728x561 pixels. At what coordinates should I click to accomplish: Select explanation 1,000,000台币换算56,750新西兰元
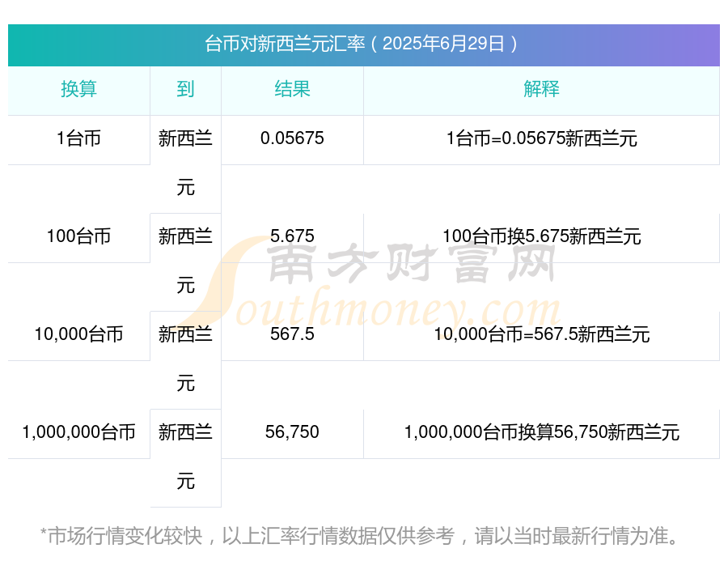541,432
